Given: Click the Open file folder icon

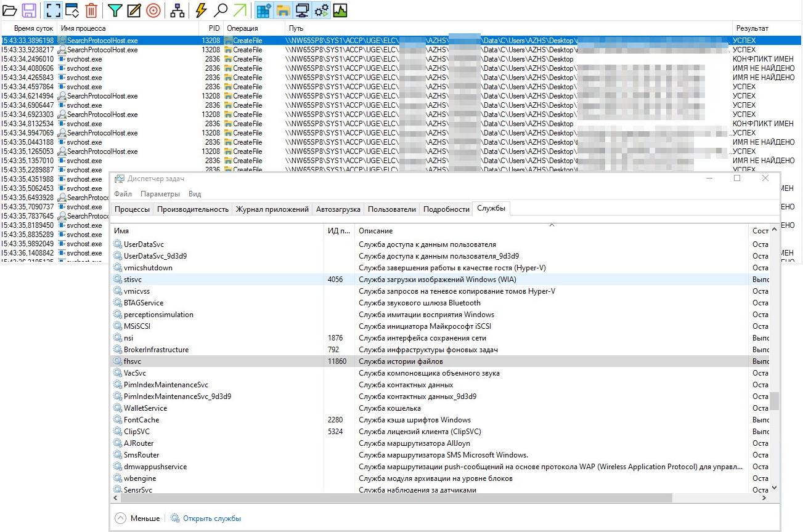Looking at the screenshot, I should [9, 10].
